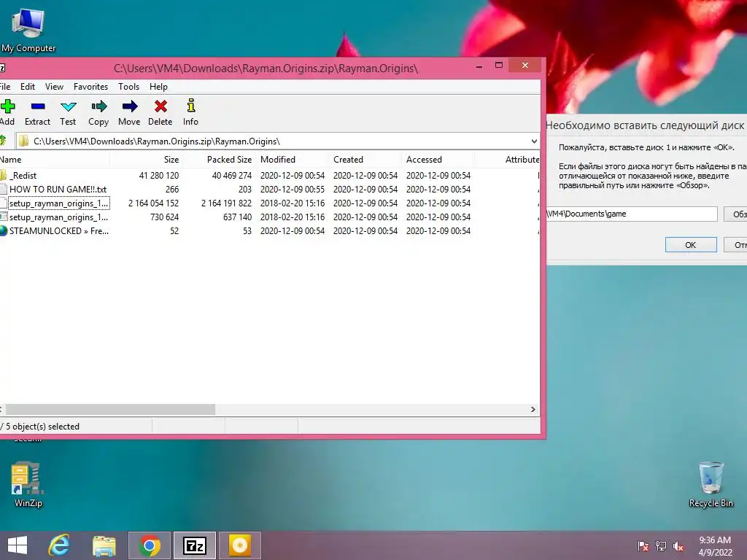Sort by the Accessed column header
The image size is (747, 560).
coord(438,160)
